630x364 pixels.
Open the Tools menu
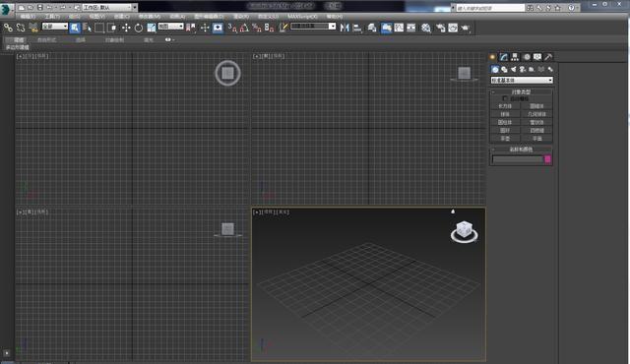point(51,17)
